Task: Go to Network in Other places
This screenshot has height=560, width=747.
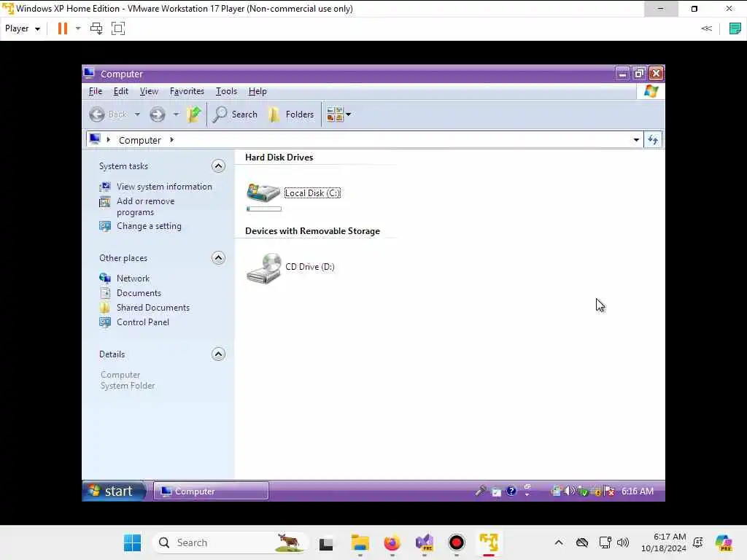Action: (133, 279)
